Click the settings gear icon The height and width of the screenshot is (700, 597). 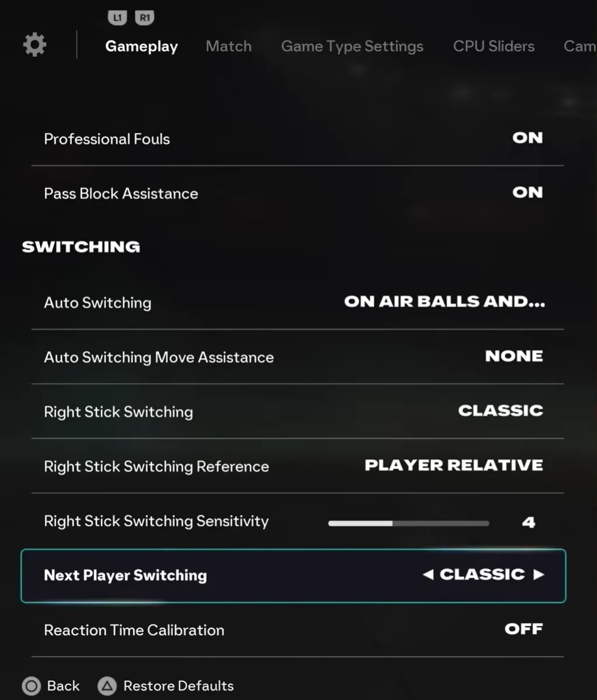(x=34, y=45)
